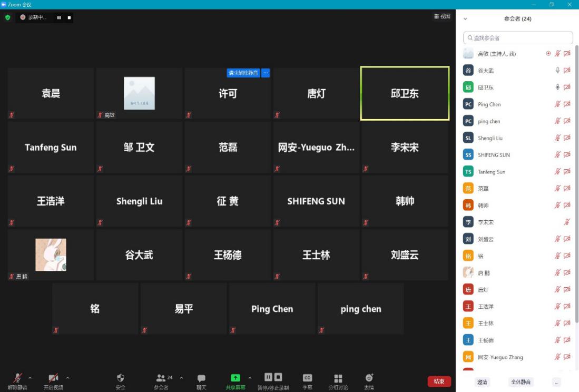
Task: Expand audio options arrow beside mute button
Action: pyautogui.click(x=30, y=378)
